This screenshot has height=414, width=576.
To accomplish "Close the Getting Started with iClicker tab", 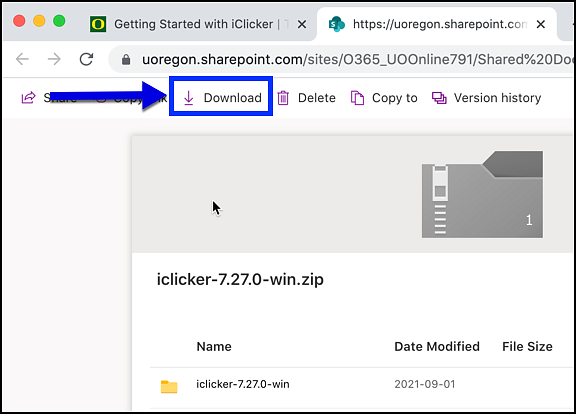I will click(302, 25).
